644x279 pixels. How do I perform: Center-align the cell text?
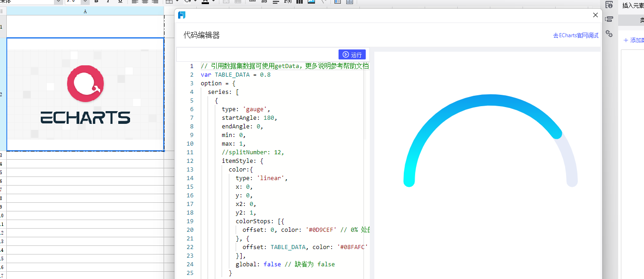coord(145,1)
